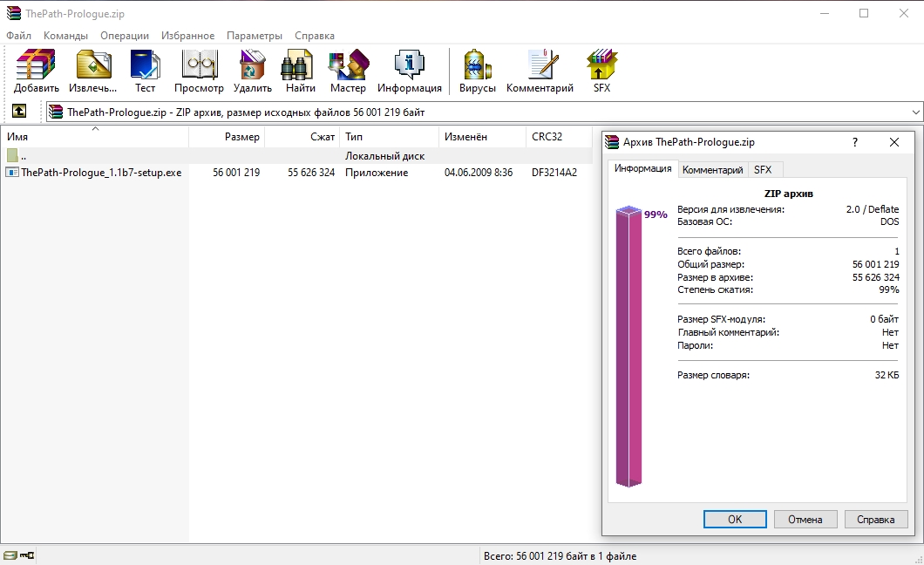
Task: Switch to the Комментарий tab in dialog
Action: pos(712,170)
